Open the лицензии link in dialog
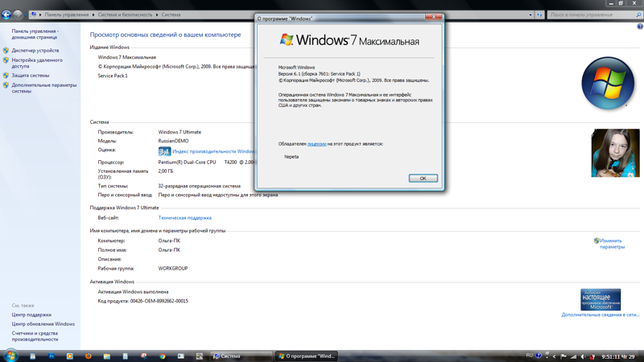 coord(316,144)
